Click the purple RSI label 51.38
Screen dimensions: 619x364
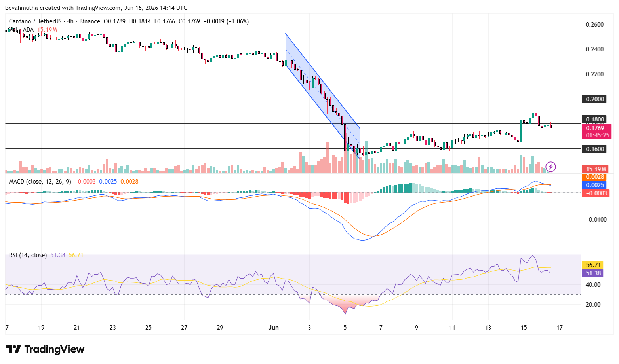593,273
